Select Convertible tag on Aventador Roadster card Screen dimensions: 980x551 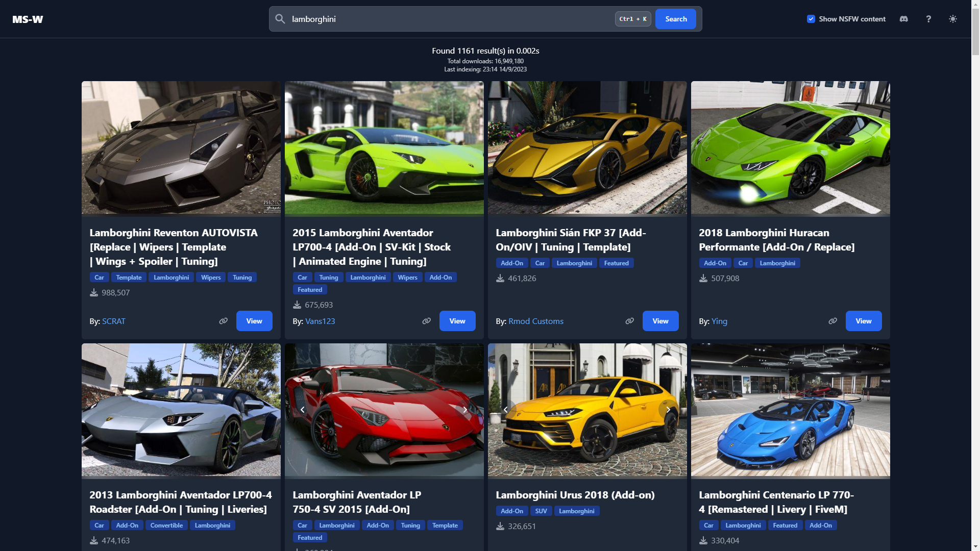pyautogui.click(x=166, y=525)
